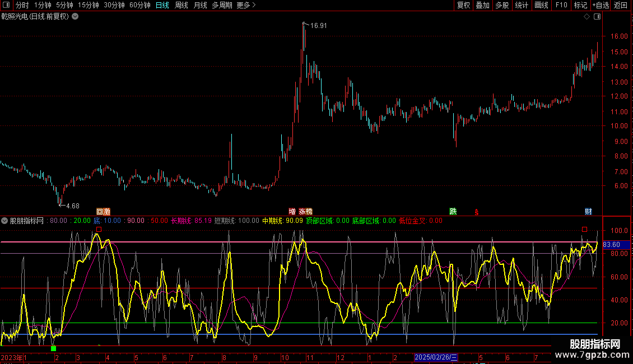Click the 涨榜 event marker icon
Image resolution: width=633 pixels, height=364 pixels.
coord(305,212)
